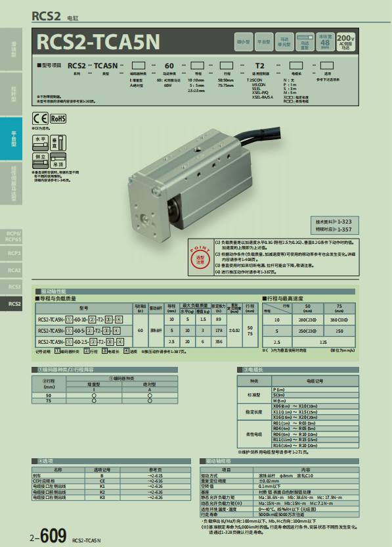Click the POINT 选型注意 red stamp icon
Viewport: 392px width, 547px height.
(x=200, y=258)
